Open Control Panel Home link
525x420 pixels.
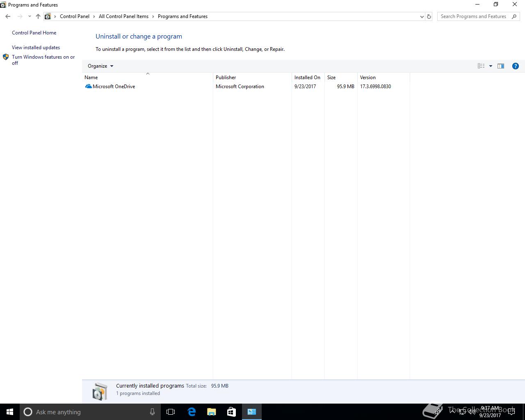pyautogui.click(x=34, y=33)
